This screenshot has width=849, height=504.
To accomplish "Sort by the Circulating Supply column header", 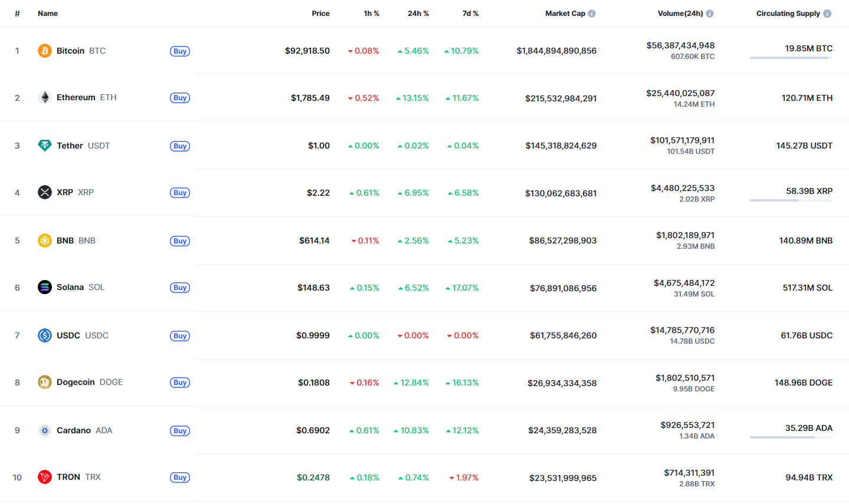I will (788, 14).
